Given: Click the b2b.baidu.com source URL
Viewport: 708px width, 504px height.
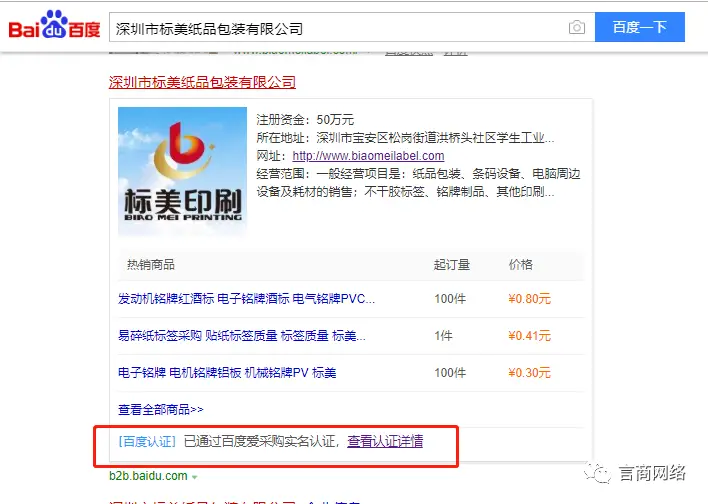Looking at the screenshot, I should click(x=148, y=476).
